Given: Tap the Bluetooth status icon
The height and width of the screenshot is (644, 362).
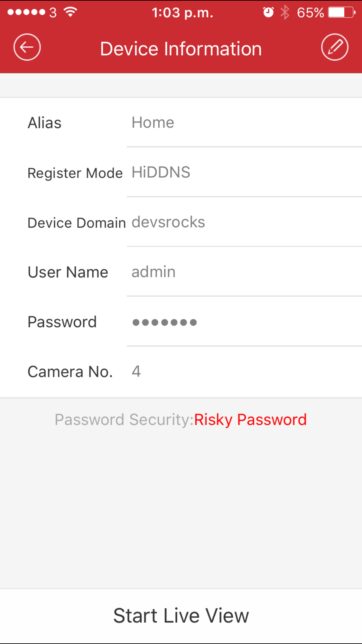Looking at the screenshot, I should pos(285,13).
